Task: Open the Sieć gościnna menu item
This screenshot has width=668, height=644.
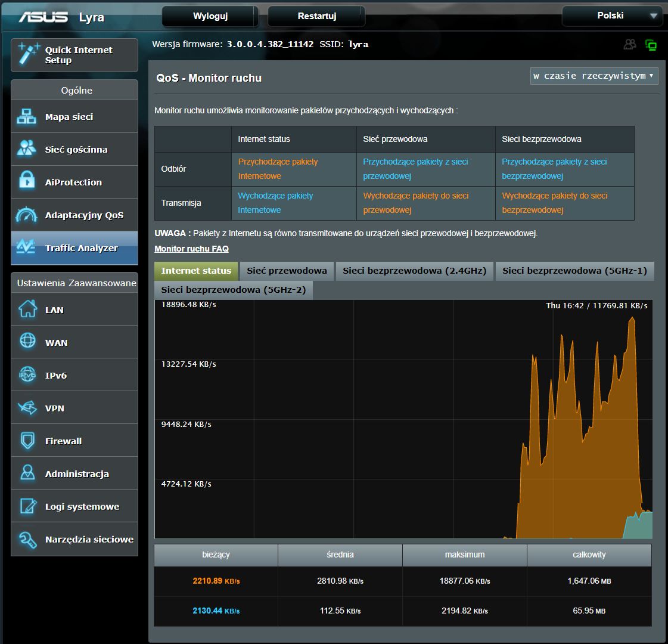Action: click(74, 149)
